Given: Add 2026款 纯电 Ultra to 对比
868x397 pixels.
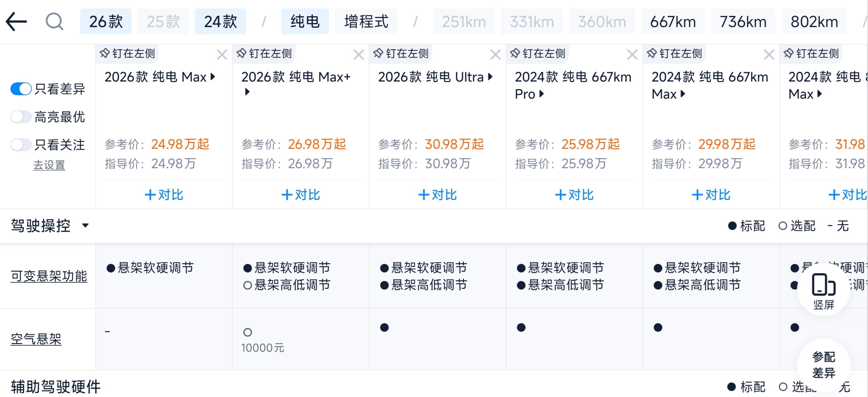Looking at the screenshot, I should pos(437,195).
